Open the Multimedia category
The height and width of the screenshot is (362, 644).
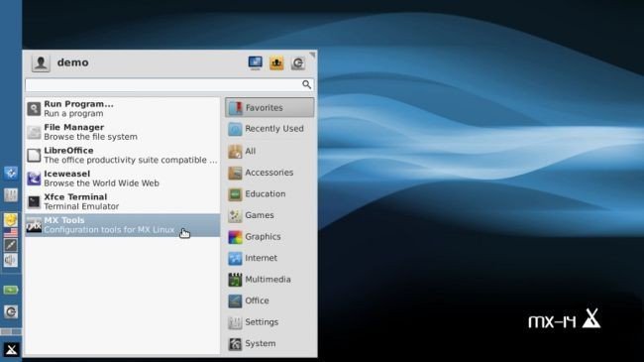269,280
